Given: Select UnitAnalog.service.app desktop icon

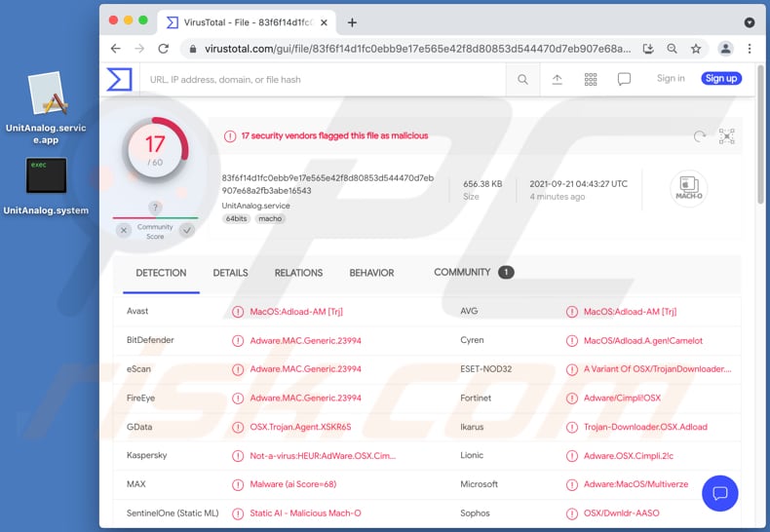Looking at the screenshot, I should click(46, 108).
